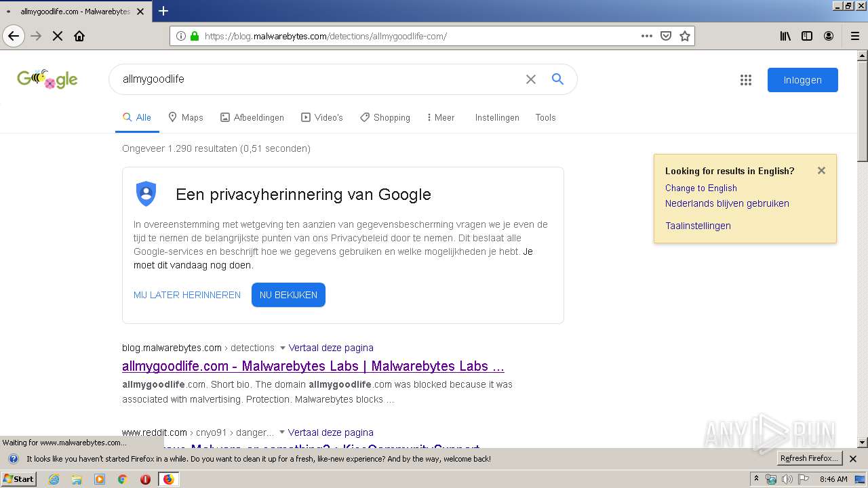Click the Firefox taskbar button
Image resolution: width=868 pixels, height=488 pixels.
coord(168,479)
